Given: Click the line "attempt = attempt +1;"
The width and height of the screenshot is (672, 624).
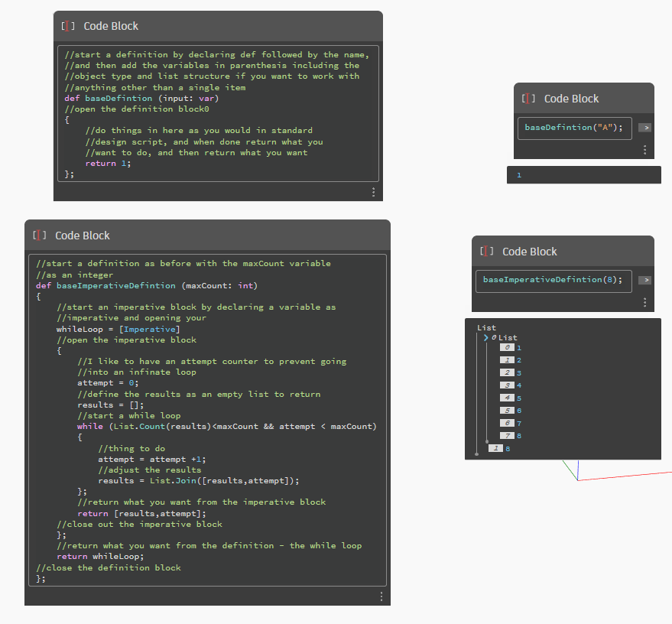Looking at the screenshot, I should click(x=152, y=459).
